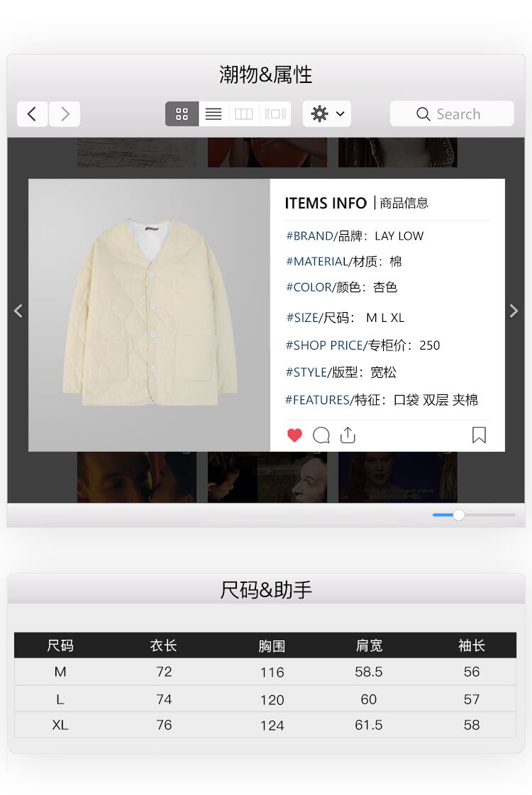The image size is (532, 795).
Task: Click the Search field
Action: tap(452, 113)
